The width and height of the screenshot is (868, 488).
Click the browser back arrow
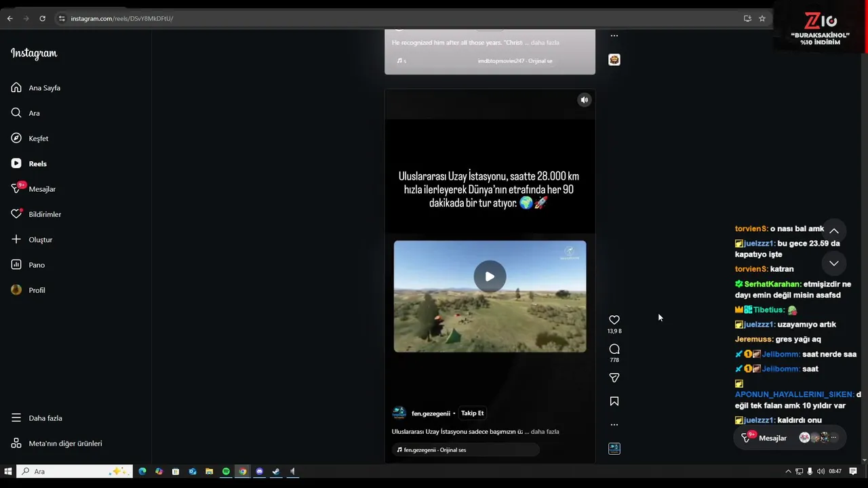pyautogui.click(x=9, y=18)
